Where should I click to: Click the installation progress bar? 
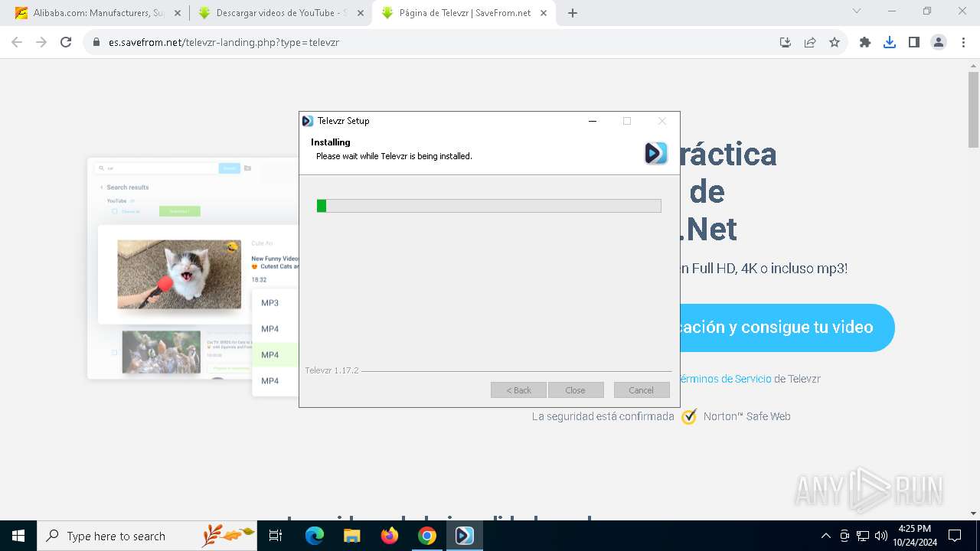(489, 206)
